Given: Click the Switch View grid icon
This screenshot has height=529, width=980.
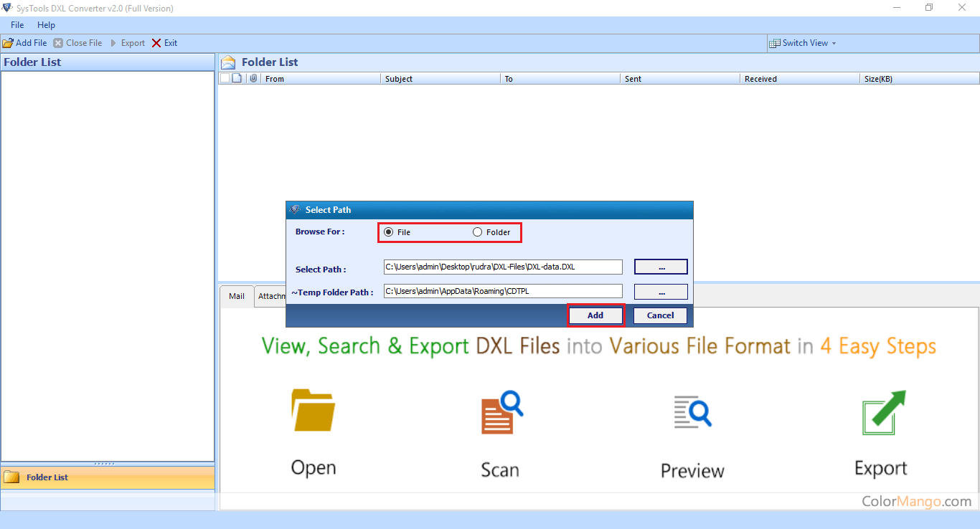Looking at the screenshot, I should (x=774, y=43).
